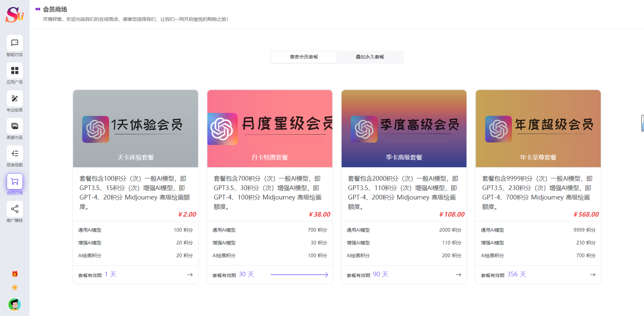Image resolution: width=644 pixels, height=316 pixels.
Task: Open 智能对话 chat icon
Action: click(x=15, y=43)
